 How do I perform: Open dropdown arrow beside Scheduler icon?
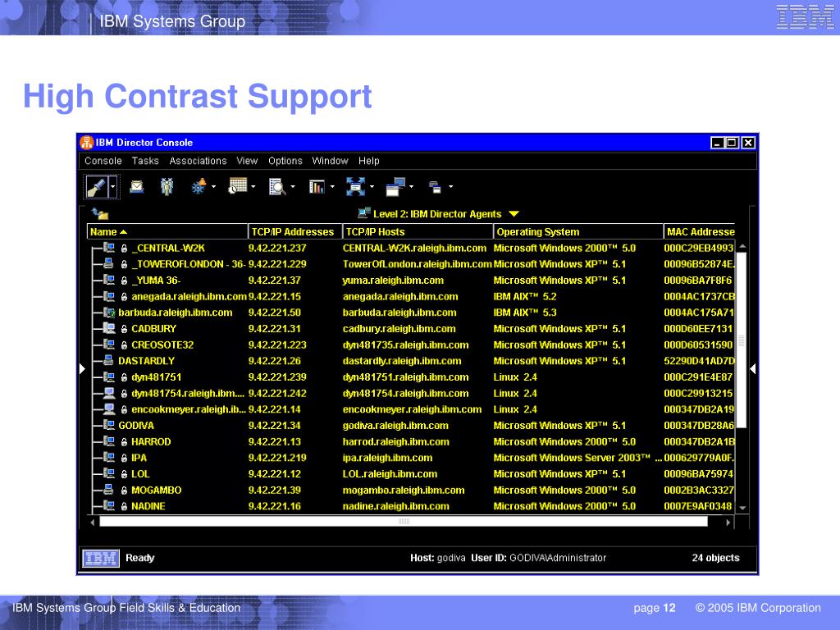(x=253, y=186)
